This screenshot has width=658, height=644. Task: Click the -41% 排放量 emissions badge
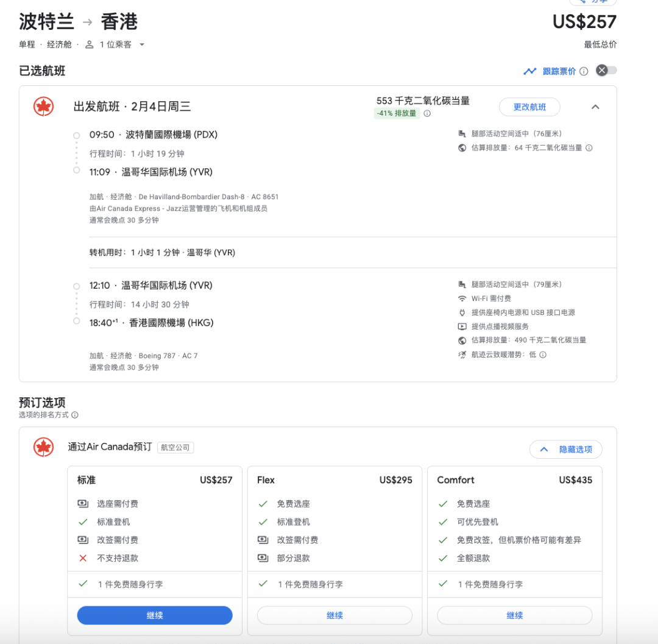pos(396,113)
